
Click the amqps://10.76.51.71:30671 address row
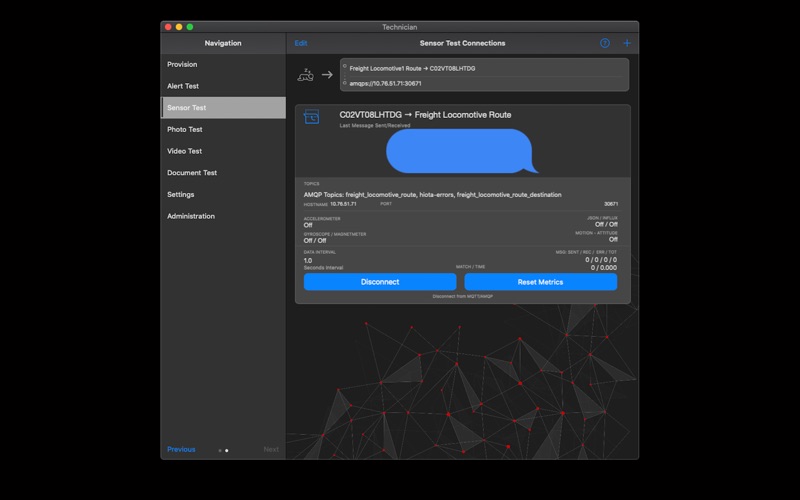tap(484, 83)
